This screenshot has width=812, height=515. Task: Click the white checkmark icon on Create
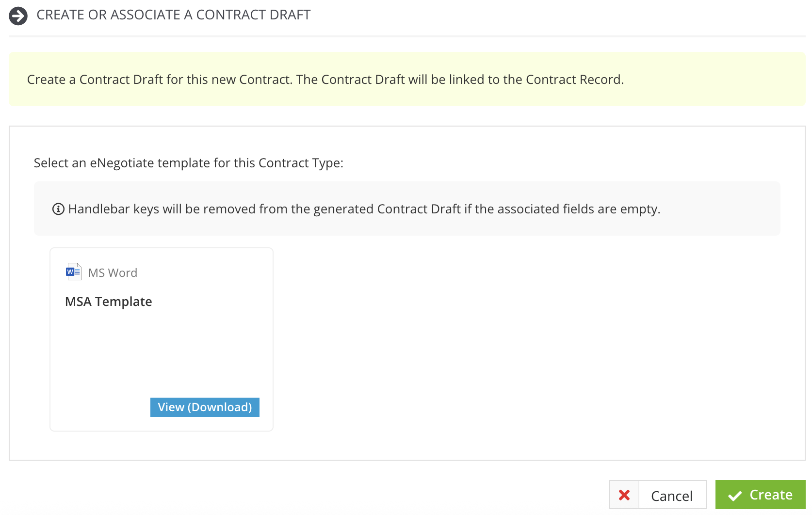click(735, 496)
